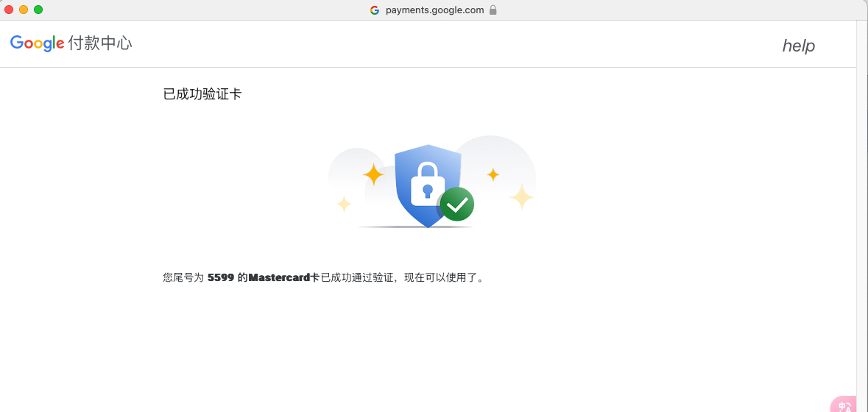868x412 pixels.
Task: Click the small orange sparkle right of shield
Action: (493, 174)
